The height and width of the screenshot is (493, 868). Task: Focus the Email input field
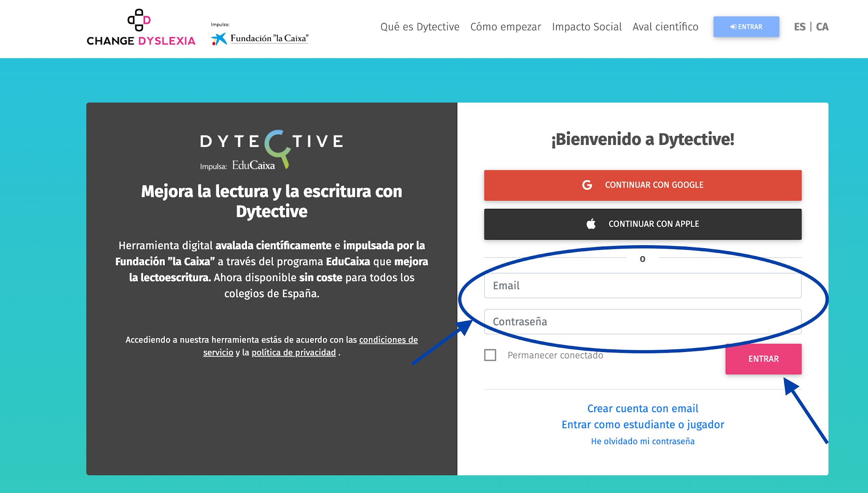[643, 285]
